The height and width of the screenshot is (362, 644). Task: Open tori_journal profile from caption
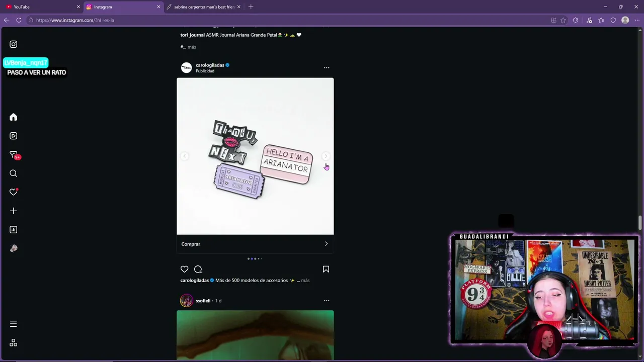[193, 35]
